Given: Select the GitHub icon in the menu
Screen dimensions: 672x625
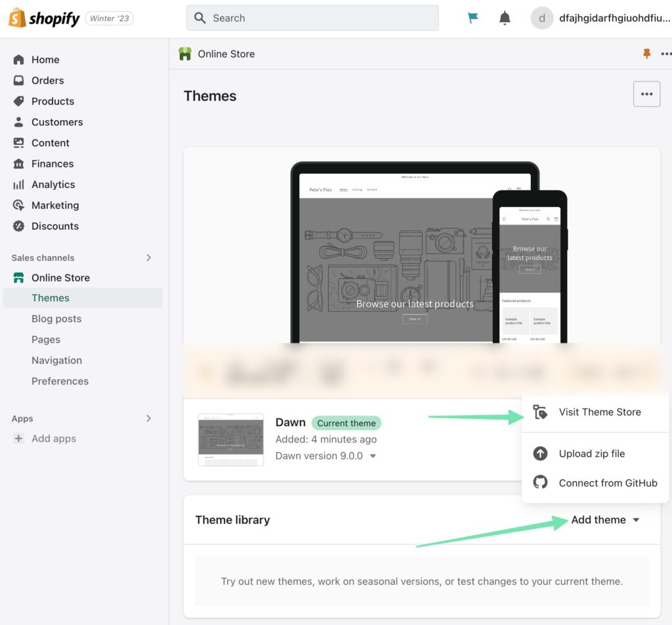Looking at the screenshot, I should point(540,482).
